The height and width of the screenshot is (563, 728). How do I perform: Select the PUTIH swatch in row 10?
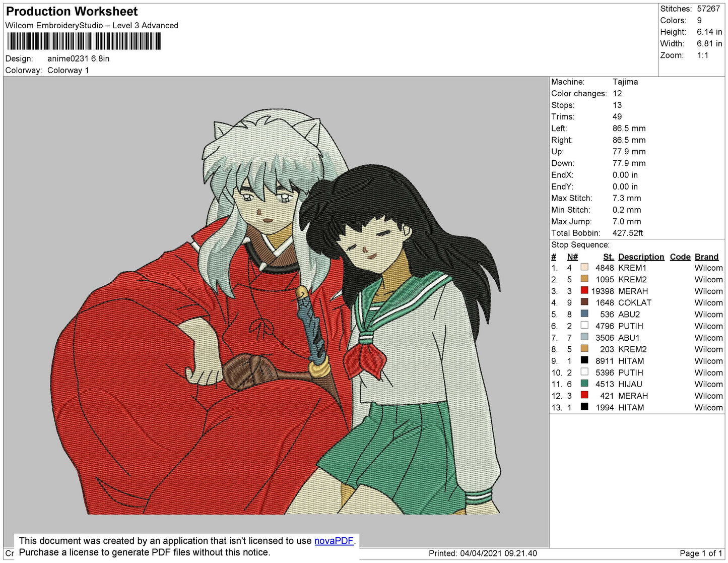584,371
